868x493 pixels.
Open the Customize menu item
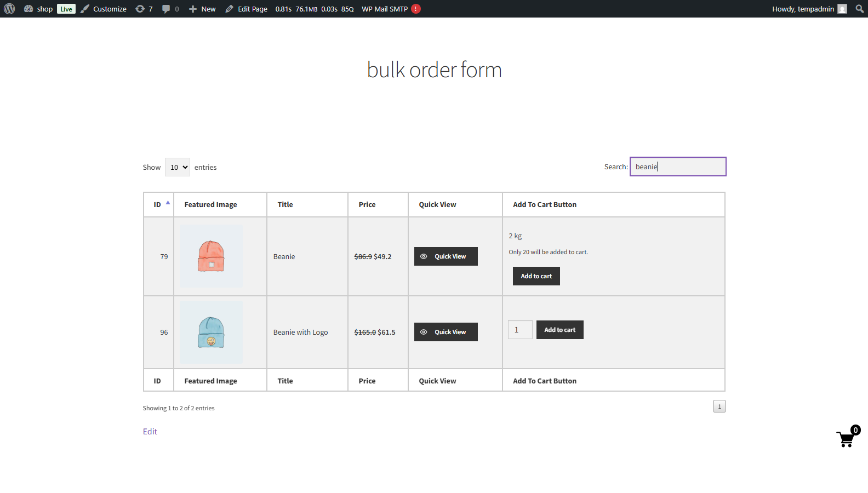click(104, 9)
